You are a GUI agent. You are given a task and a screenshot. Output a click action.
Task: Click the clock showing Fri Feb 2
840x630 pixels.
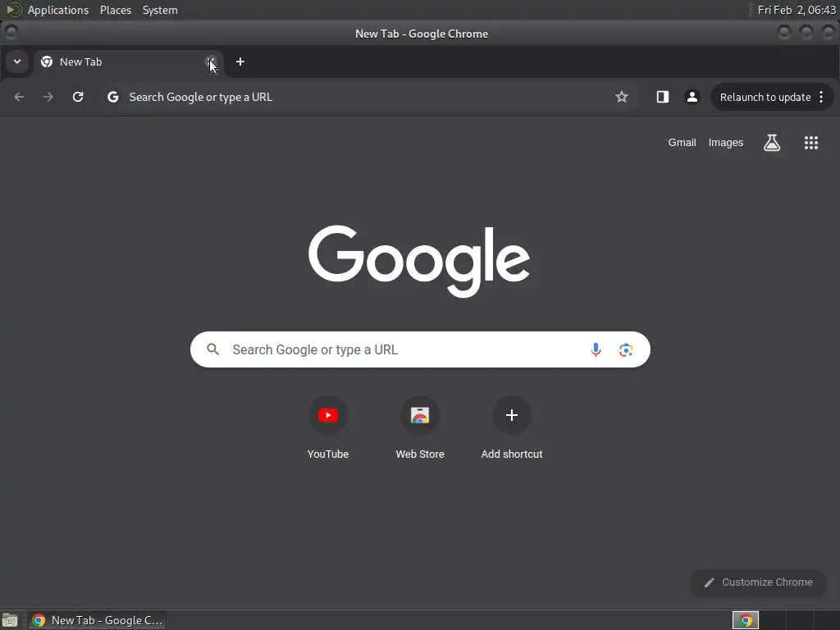tap(797, 10)
